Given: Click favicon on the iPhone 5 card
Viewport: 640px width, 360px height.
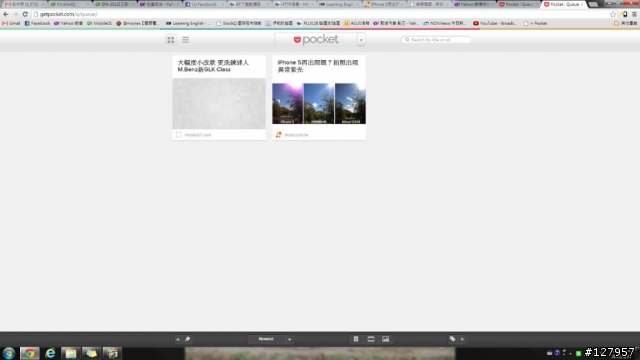Looking at the screenshot, I should (278, 135).
